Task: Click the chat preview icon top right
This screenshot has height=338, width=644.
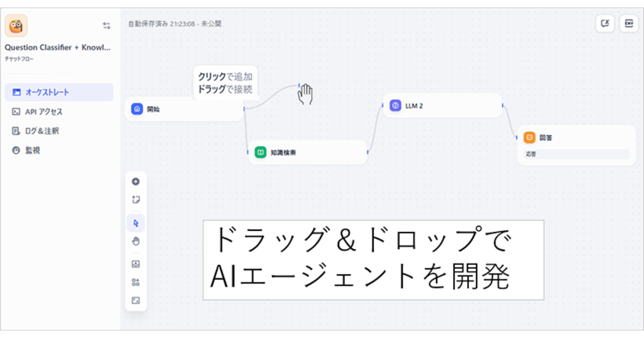Action: 605,24
